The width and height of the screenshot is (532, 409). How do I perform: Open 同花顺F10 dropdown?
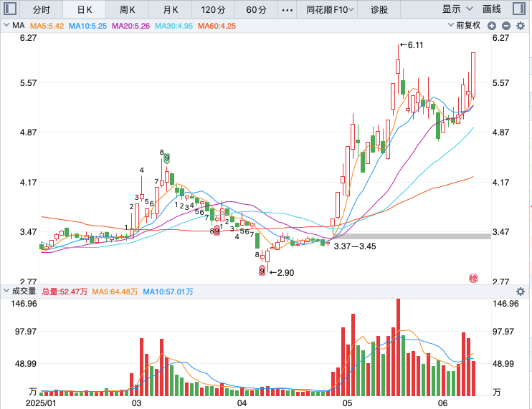[x=330, y=9]
